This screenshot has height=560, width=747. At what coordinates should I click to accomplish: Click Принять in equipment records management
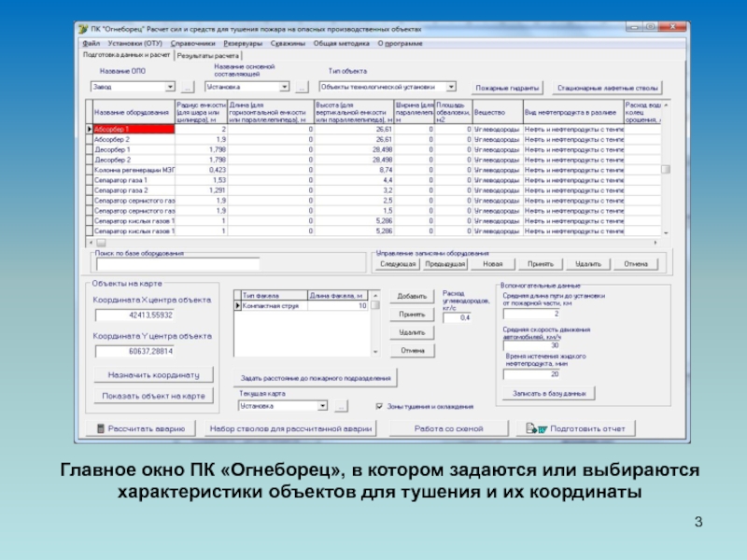pyautogui.click(x=541, y=264)
